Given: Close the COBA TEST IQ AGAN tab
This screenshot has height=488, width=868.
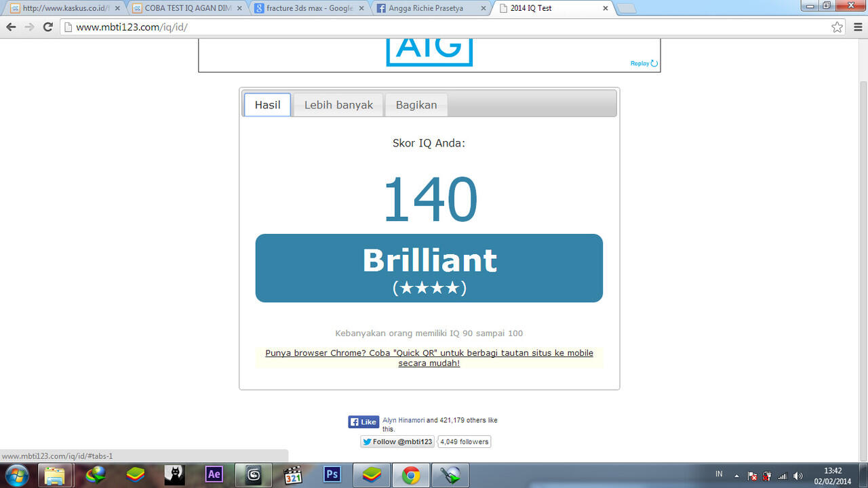Looking at the screenshot, I should tap(239, 8).
